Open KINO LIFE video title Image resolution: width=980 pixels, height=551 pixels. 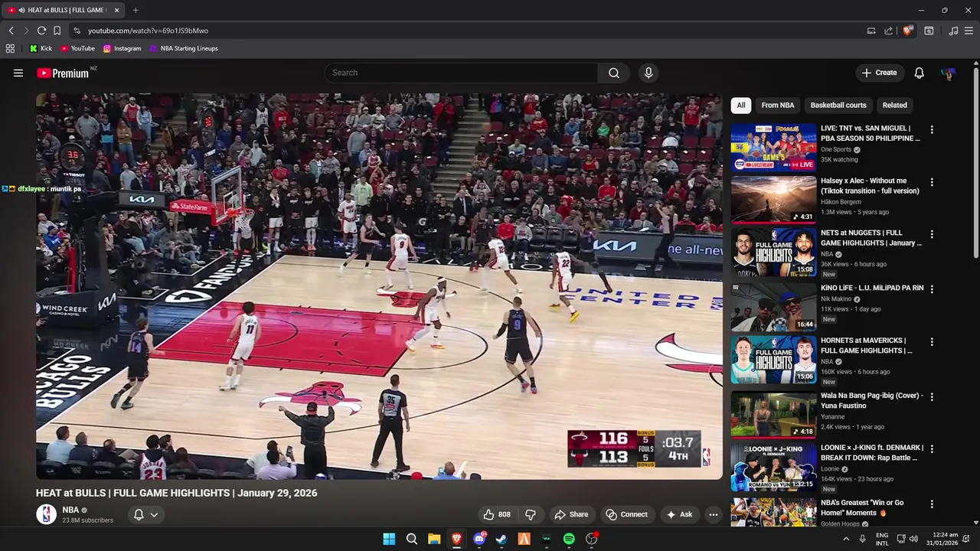coord(872,288)
